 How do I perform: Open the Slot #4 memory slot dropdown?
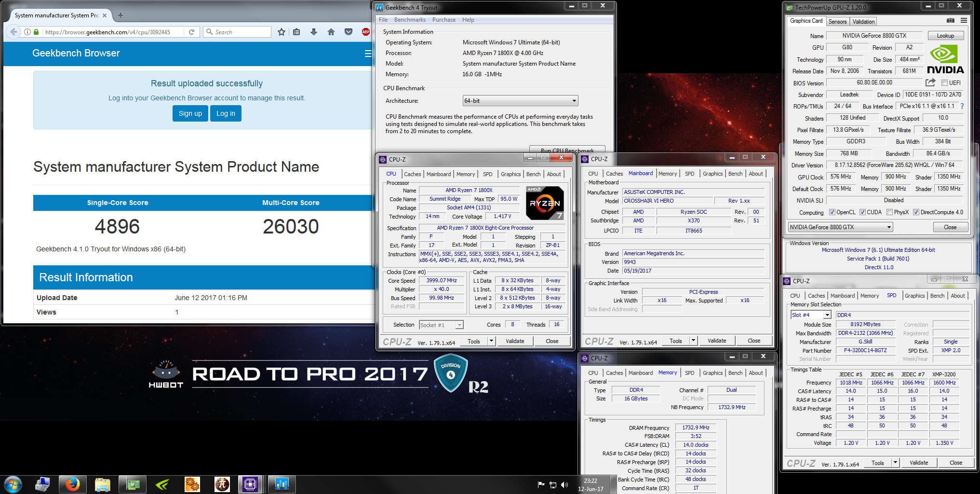coord(811,315)
